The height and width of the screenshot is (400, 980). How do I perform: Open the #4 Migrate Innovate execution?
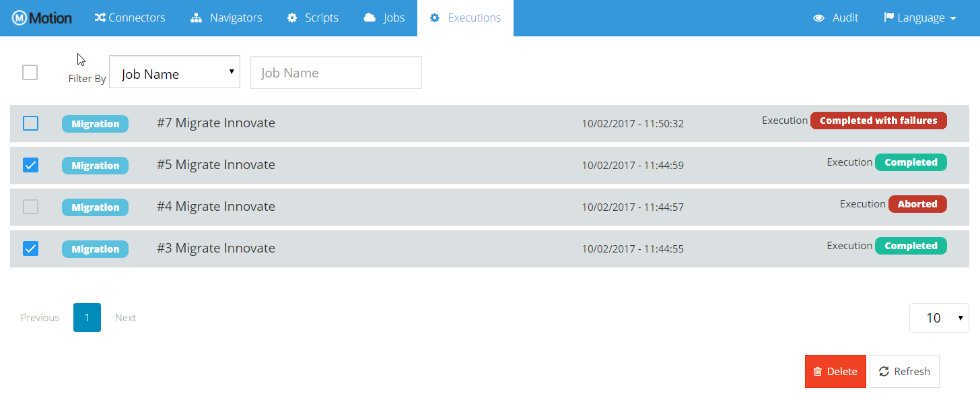coord(216,207)
